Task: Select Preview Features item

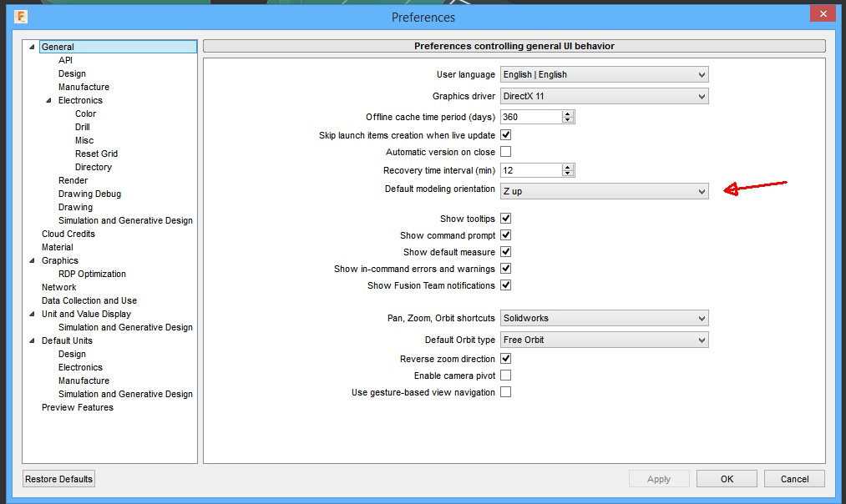Action: point(77,407)
